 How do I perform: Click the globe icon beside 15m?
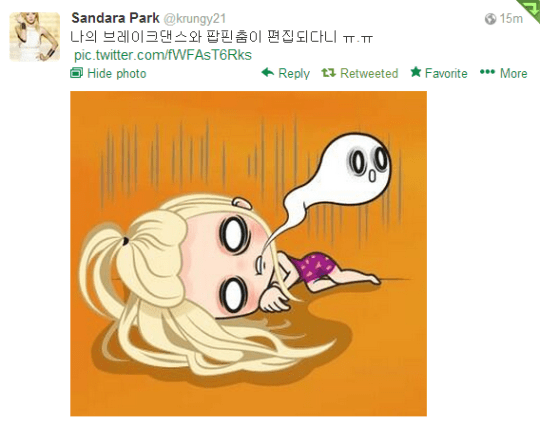click(x=490, y=19)
